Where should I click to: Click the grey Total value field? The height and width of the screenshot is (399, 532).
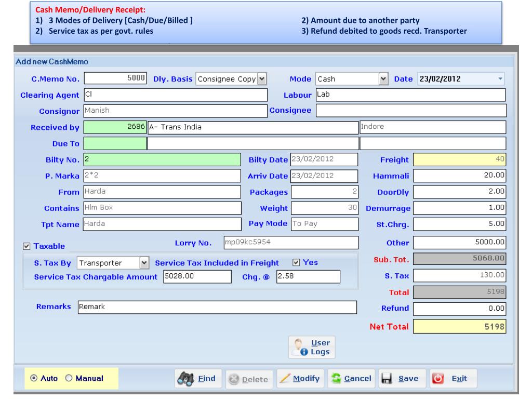coord(459,292)
